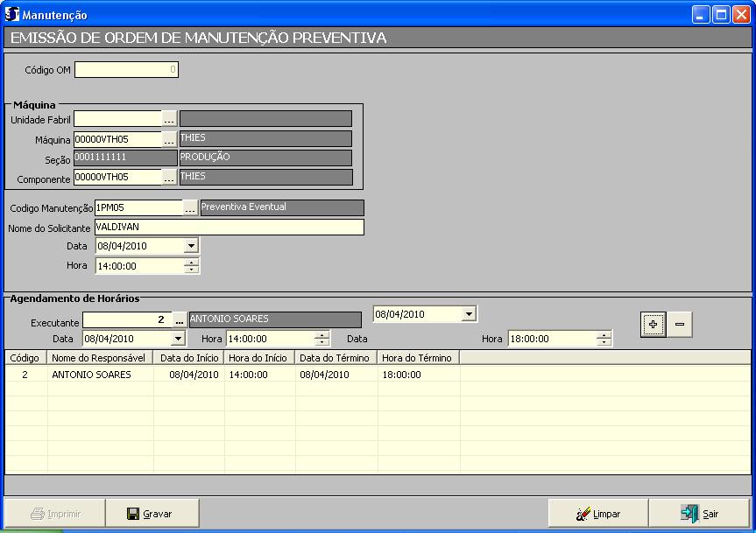Click the Sair exit button
The height and width of the screenshot is (533, 756).
pos(699,514)
